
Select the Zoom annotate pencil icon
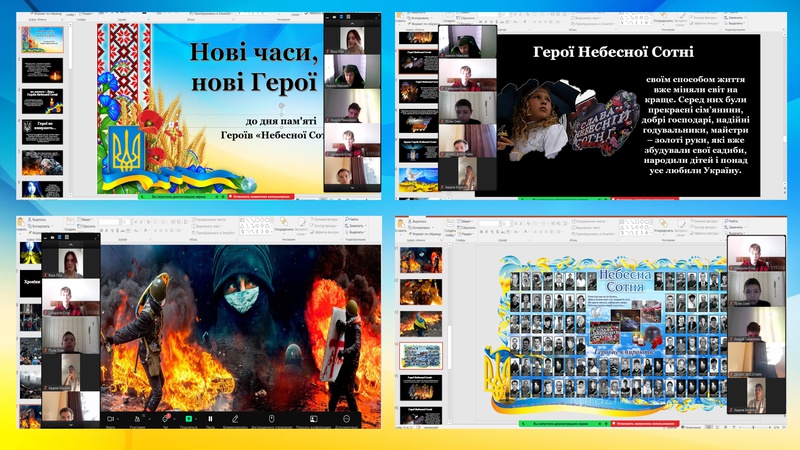click(x=235, y=419)
